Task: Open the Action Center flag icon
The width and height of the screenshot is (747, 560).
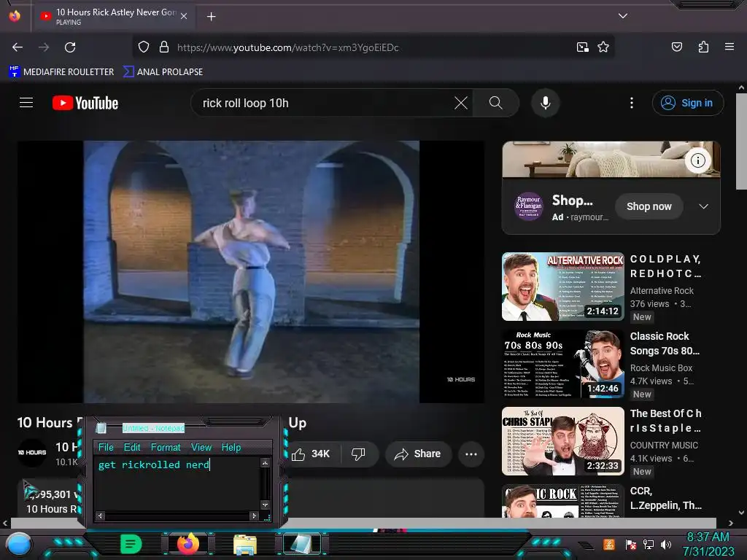Action: coord(630,545)
